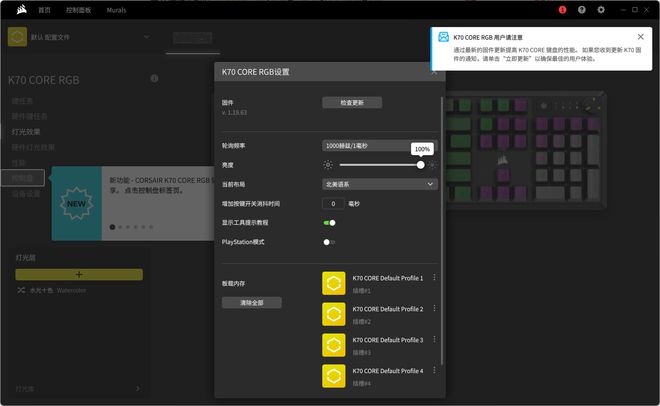Click the 检查更新 firmware button
Image resolution: width=660 pixels, height=406 pixels.
352,103
